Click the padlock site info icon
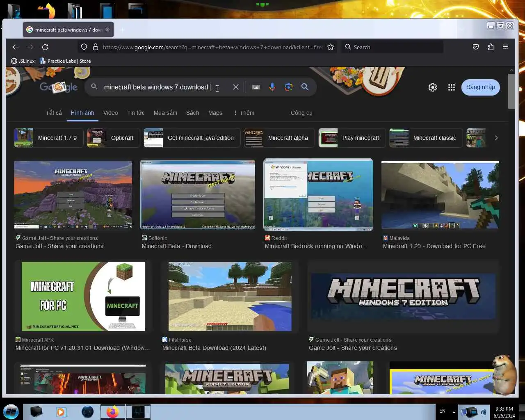The width and height of the screenshot is (525, 420). pyautogui.click(x=96, y=47)
